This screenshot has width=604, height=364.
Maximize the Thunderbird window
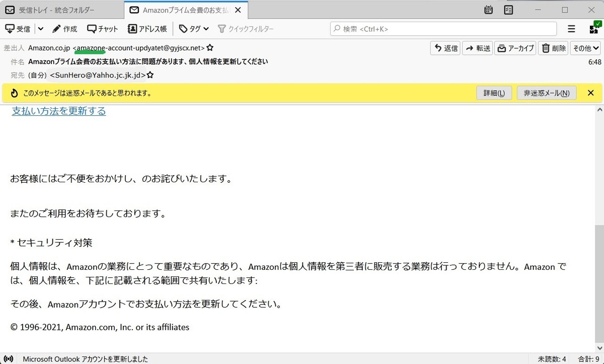565,10
